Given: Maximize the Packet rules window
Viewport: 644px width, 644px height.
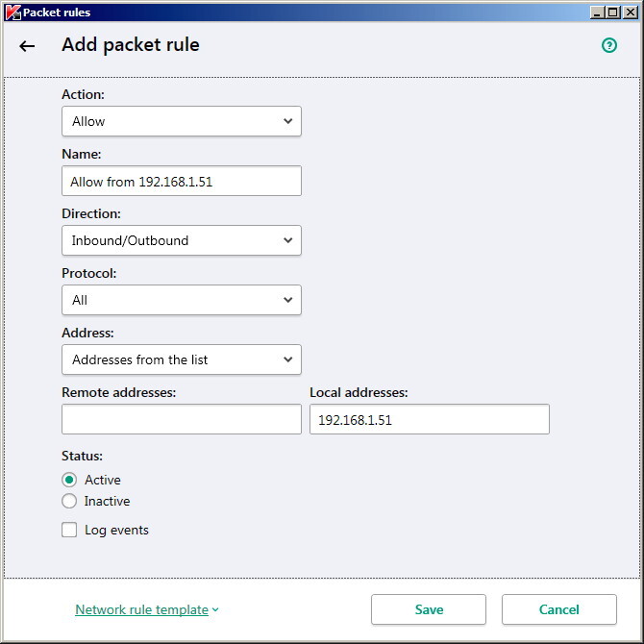Looking at the screenshot, I should (612, 12).
